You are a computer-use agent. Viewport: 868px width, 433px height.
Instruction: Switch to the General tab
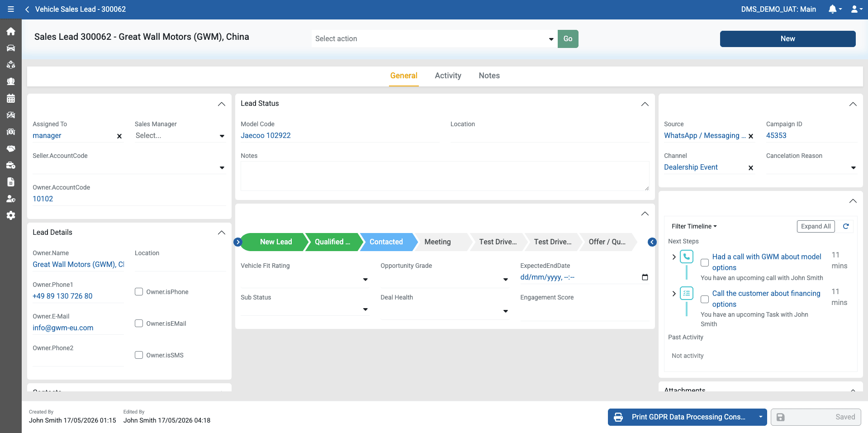pos(403,76)
